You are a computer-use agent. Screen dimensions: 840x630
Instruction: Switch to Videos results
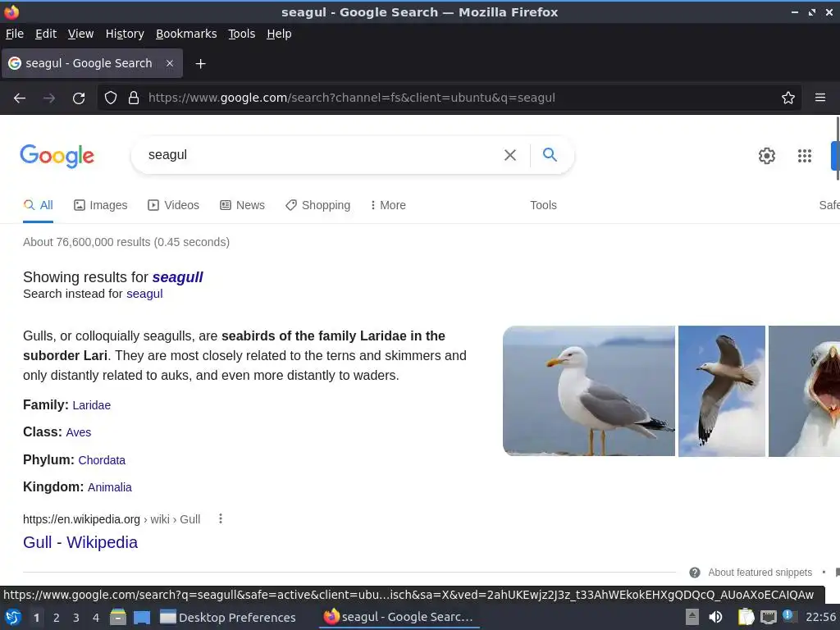pyautogui.click(x=174, y=205)
